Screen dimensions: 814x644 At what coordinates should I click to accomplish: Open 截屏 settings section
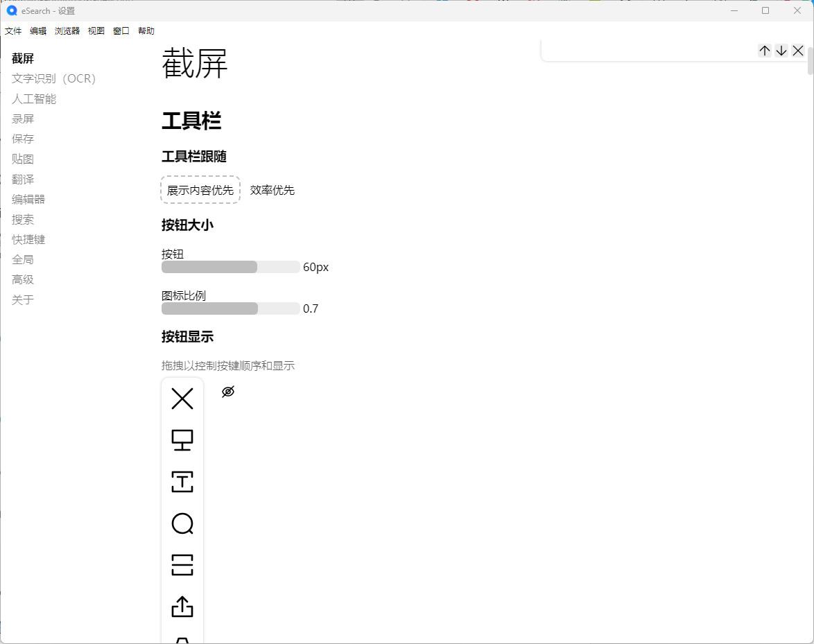click(23, 59)
